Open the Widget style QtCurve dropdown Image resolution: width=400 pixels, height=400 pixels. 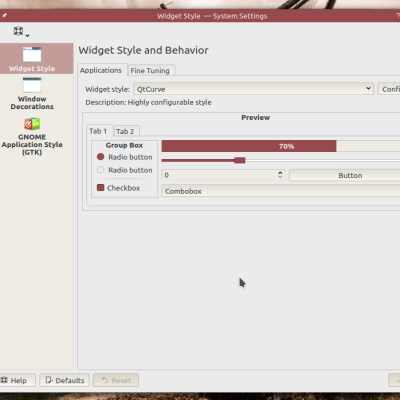coord(253,89)
